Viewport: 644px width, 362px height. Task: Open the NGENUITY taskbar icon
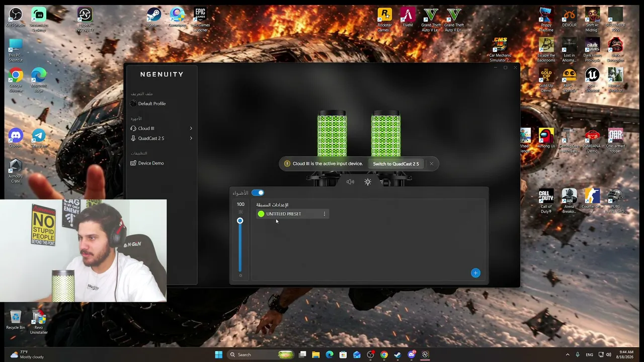pyautogui.click(x=425, y=355)
